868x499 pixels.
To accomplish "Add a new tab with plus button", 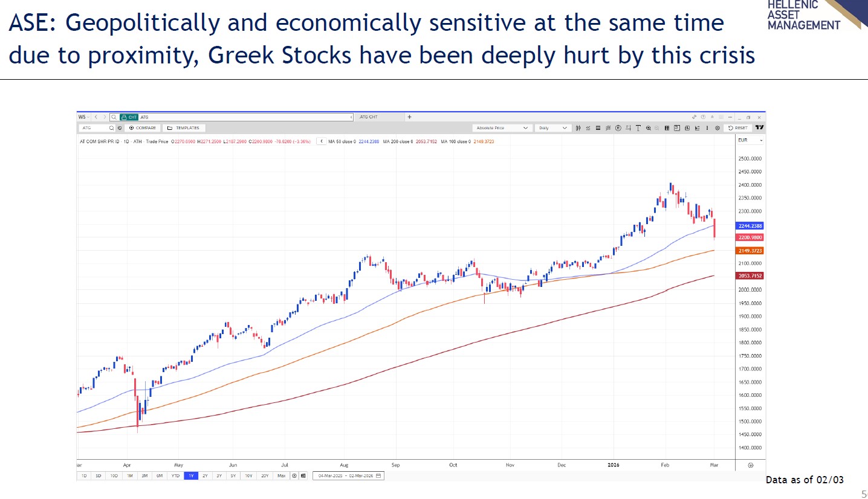I will point(409,117).
